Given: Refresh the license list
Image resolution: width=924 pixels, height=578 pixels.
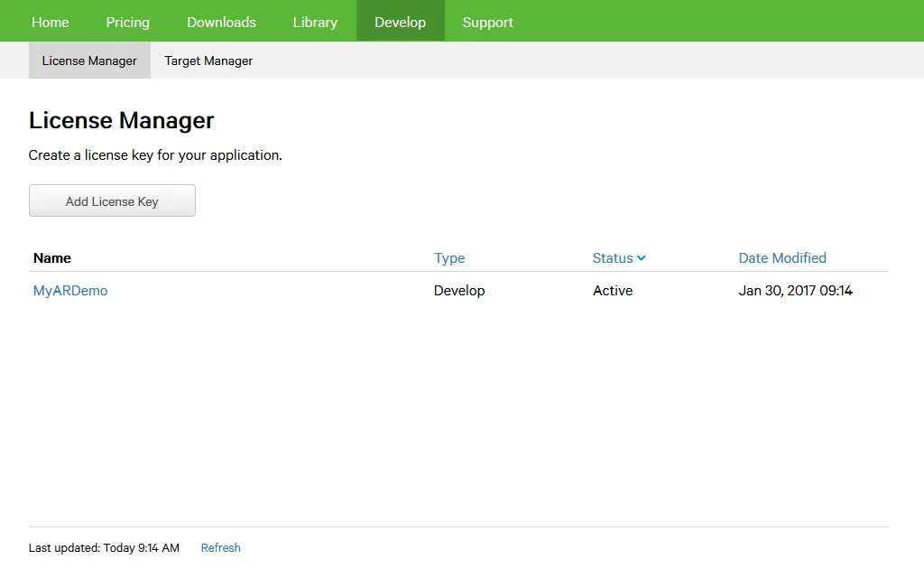Looking at the screenshot, I should pos(220,547).
